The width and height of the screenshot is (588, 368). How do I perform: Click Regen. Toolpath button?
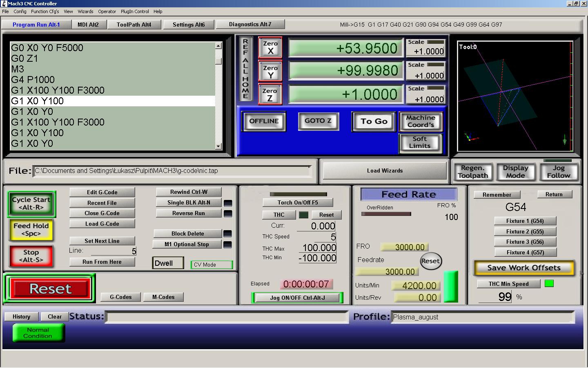click(x=473, y=172)
